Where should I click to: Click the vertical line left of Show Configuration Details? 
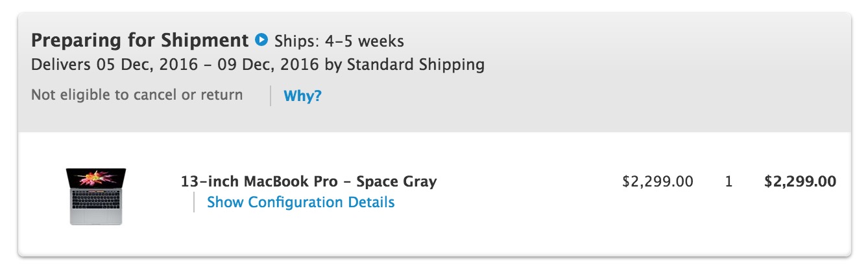[x=194, y=202]
